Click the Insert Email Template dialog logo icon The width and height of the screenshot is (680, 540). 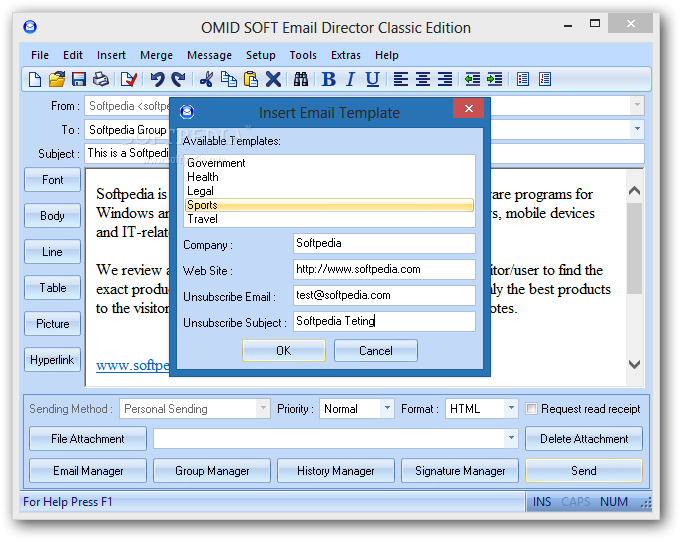point(187,112)
